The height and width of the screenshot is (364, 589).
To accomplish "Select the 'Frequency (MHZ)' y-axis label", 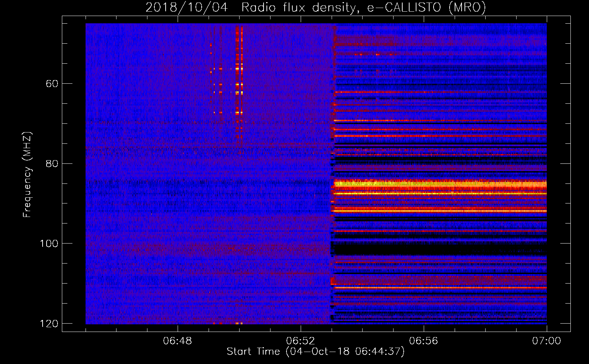I will (x=27, y=175).
